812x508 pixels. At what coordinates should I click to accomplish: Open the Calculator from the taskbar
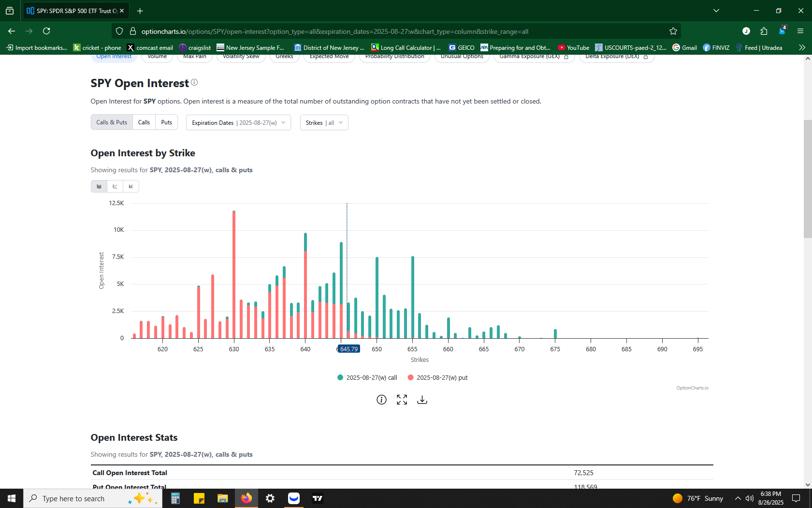point(175,498)
